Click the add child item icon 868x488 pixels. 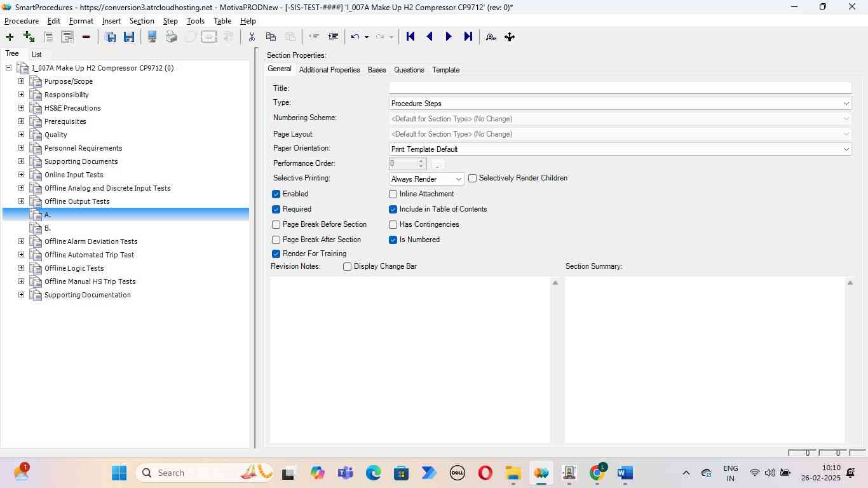[29, 37]
